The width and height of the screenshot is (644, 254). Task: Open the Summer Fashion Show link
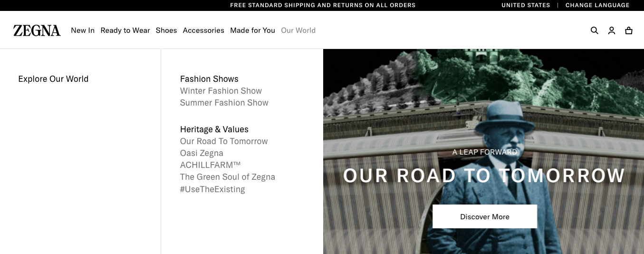[x=224, y=103]
